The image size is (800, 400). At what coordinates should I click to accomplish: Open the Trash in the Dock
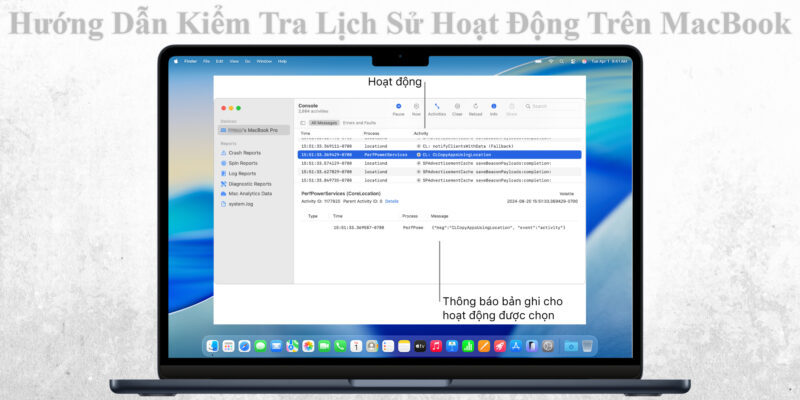(x=587, y=346)
